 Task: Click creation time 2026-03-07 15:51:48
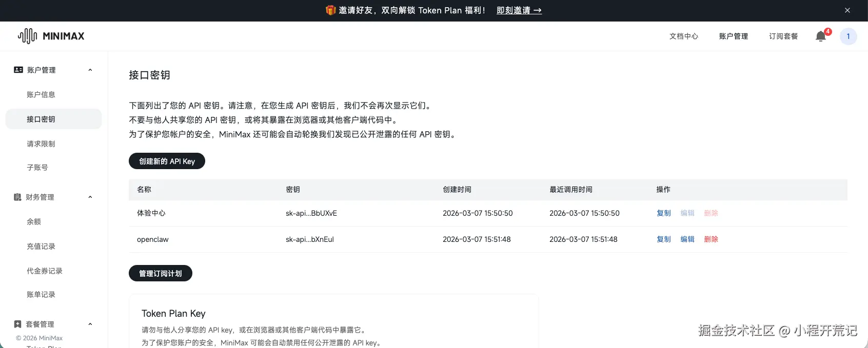(x=477, y=239)
